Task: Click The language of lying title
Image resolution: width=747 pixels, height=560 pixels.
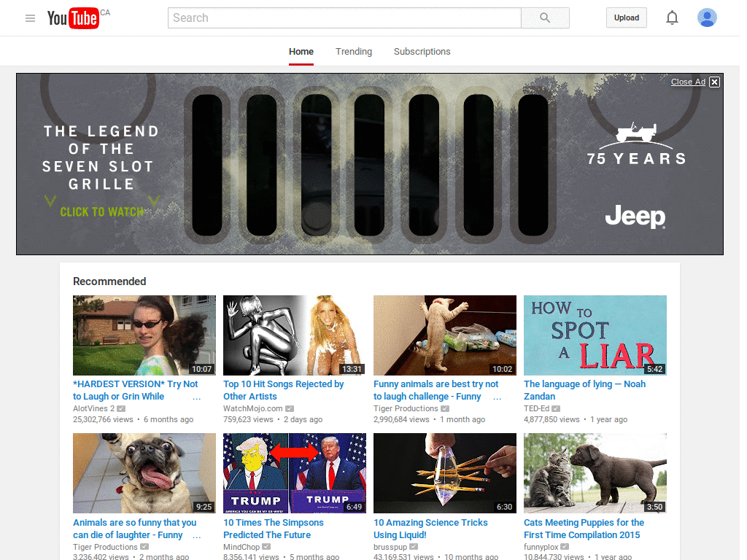Action: tap(584, 390)
